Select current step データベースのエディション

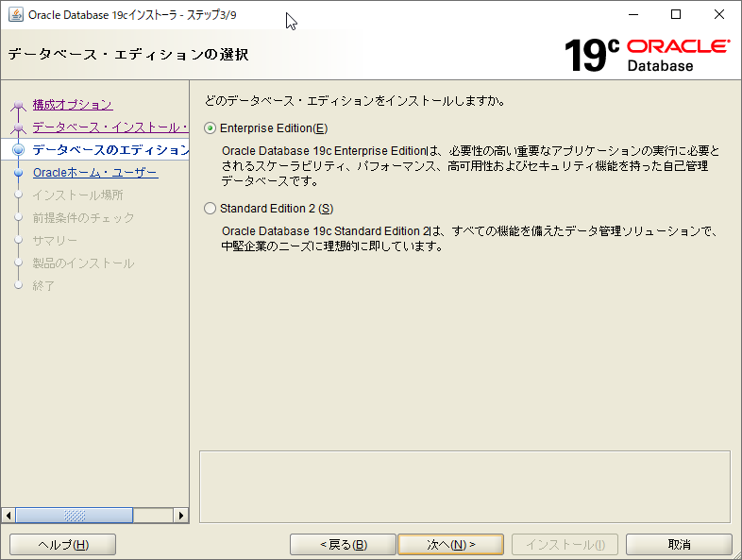[x=110, y=150]
